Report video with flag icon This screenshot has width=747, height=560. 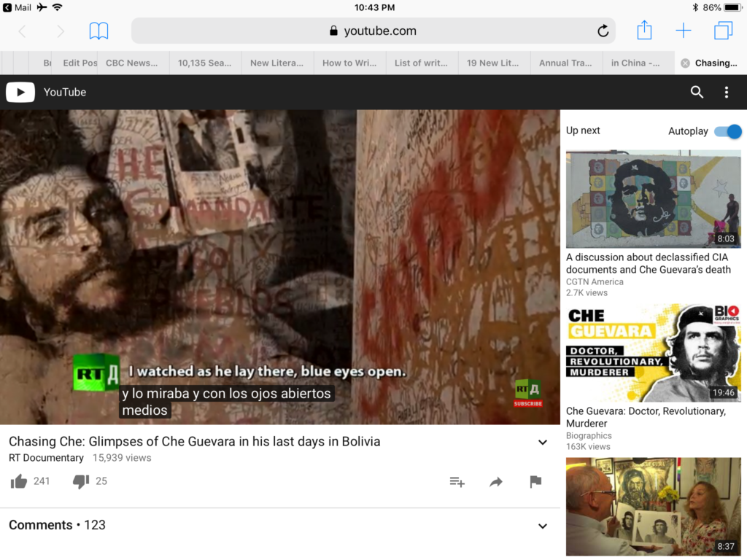click(535, 482)
